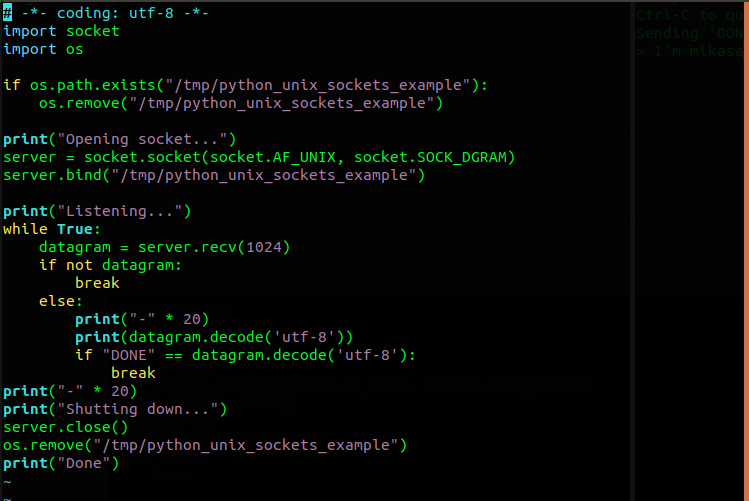Click the 'import os' statement
The height and width of the screenshot is (501, 749).
pyautogui.click(x=43, y=50)
